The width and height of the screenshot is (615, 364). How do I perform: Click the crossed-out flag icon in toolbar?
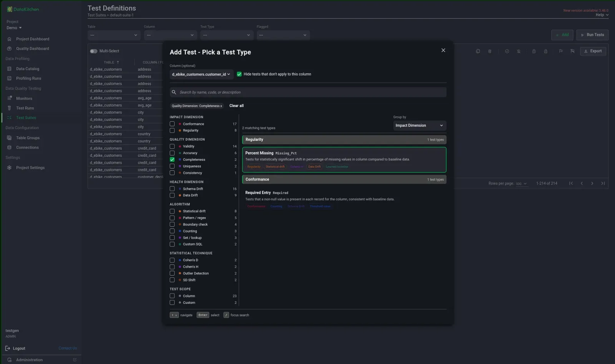[572, 51]
